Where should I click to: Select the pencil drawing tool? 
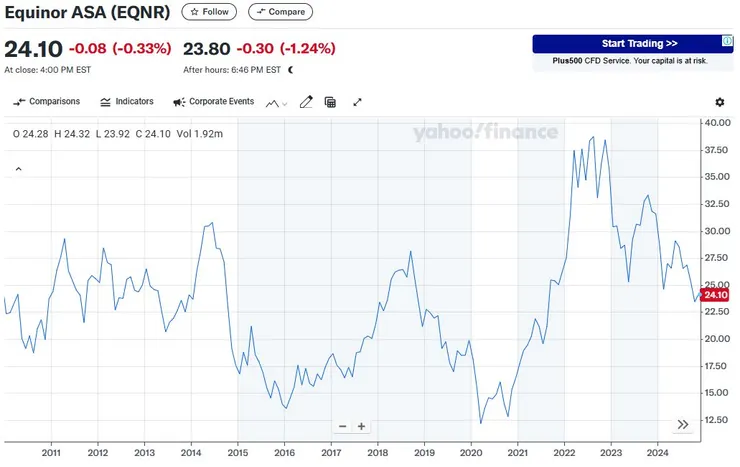click(306, 102)
